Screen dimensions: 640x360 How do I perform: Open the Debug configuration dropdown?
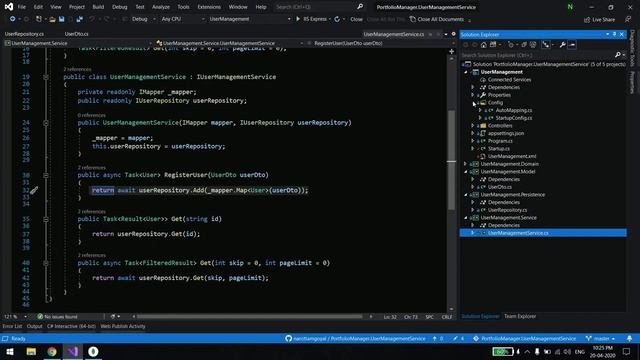[x=144, y=19]
